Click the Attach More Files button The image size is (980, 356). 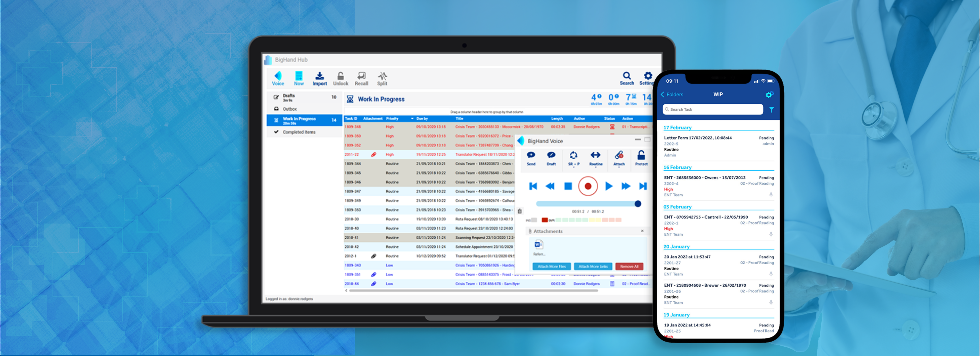[x=551, y=267]
